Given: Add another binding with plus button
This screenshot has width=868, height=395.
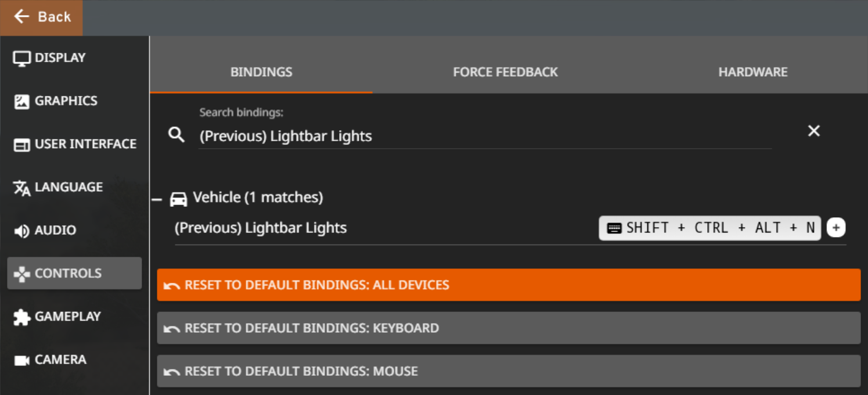Looking at the screenshot, I should [836, 228].
